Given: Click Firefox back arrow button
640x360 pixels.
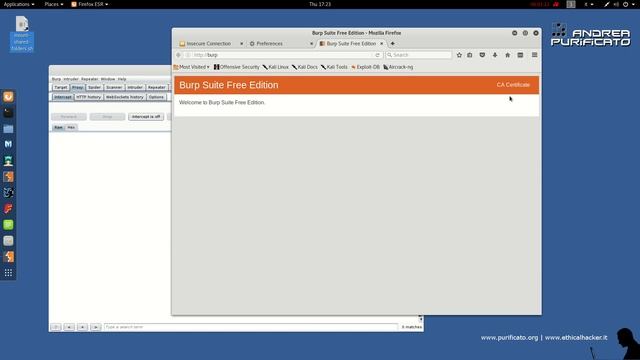Looking at the screenshot, I should point(178,55).
